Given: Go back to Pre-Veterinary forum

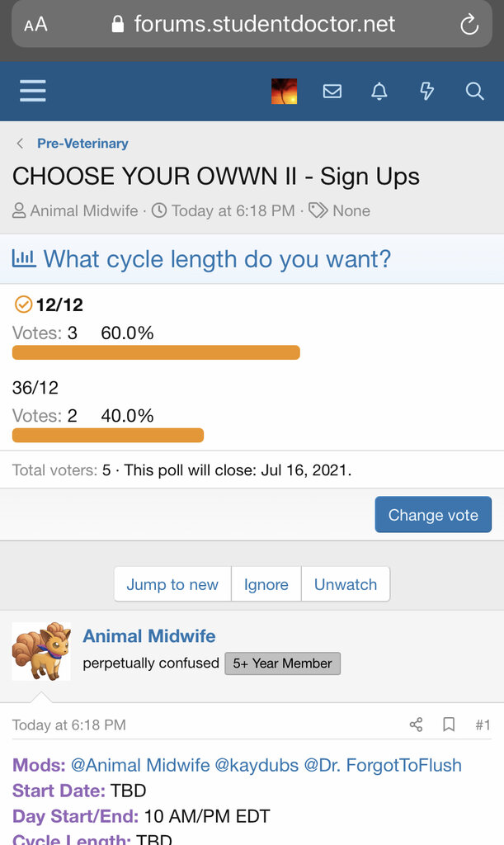Looking at the screenshot, I should [x=82, y=143].
